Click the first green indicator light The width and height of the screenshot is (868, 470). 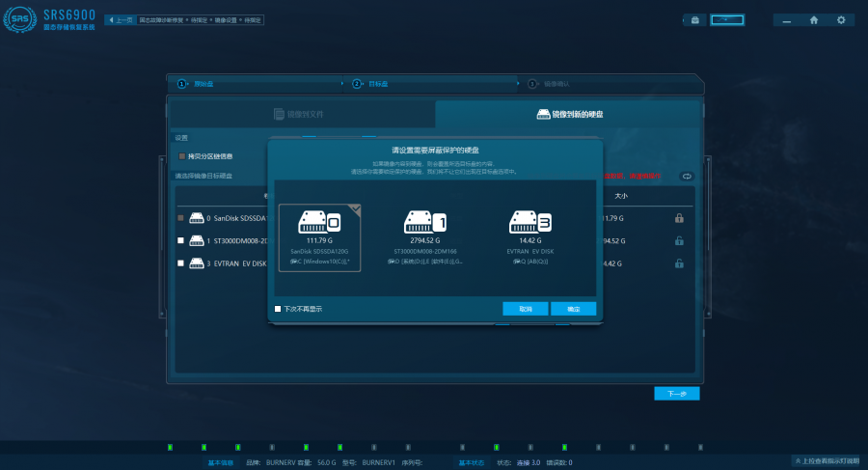click(x=170, y=447)
